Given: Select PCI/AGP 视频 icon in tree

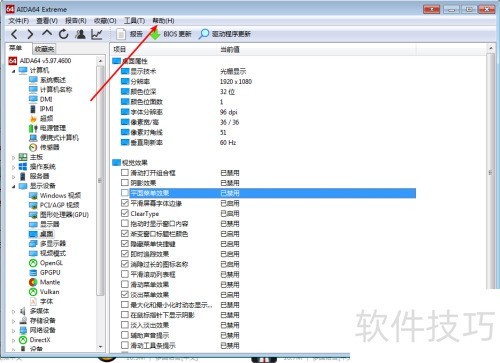Looking at the screenshot, I should pyautogui.click(x=33, y=205).
